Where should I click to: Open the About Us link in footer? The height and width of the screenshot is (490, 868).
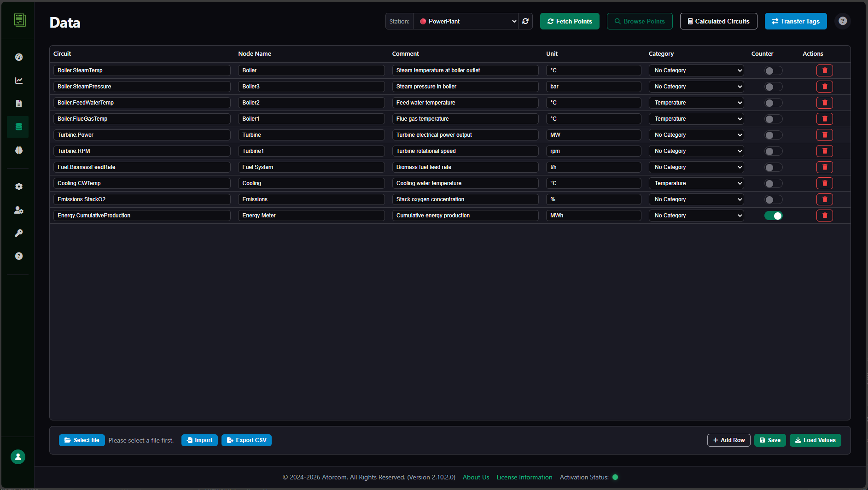coord(476,477)
